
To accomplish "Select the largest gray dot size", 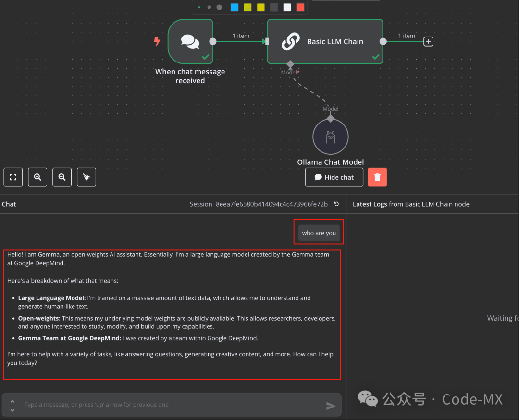I will point(219,7).
